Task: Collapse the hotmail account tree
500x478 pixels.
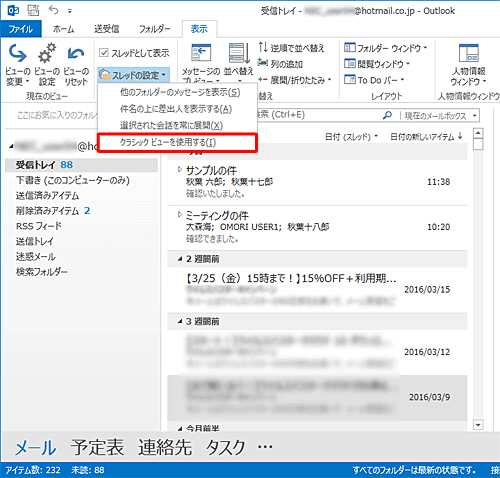Action: (11, 146)
